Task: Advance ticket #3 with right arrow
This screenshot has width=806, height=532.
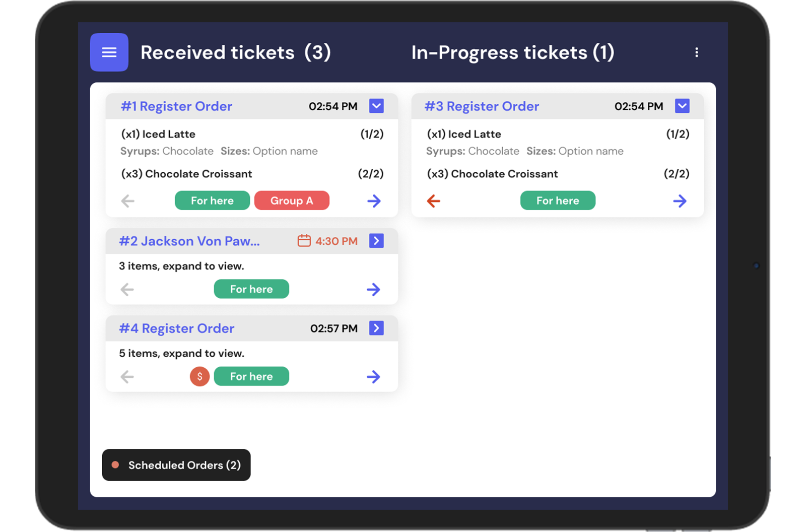Action: (680, 201)
